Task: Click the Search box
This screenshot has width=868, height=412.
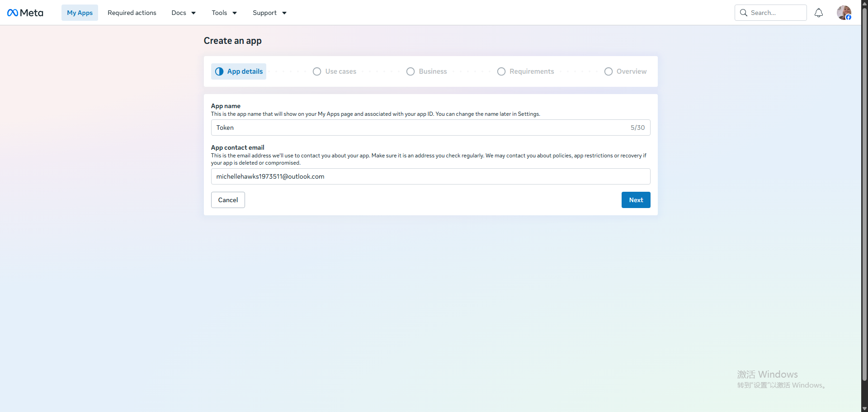Action: point(770,13)
